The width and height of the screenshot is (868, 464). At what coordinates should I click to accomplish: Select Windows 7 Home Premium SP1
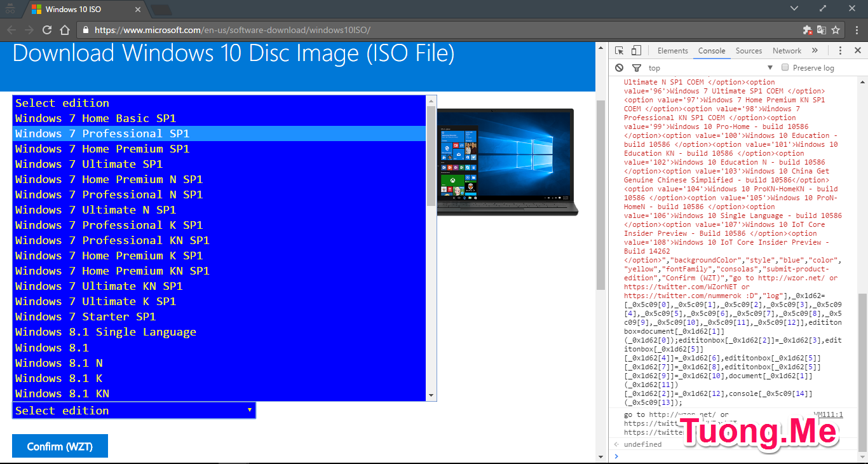pos(219,149)
